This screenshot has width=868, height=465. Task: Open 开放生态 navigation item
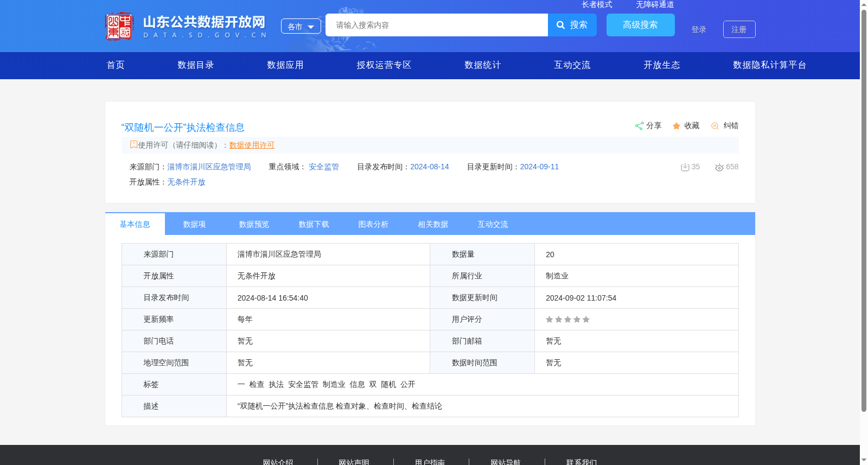point(662,65)
